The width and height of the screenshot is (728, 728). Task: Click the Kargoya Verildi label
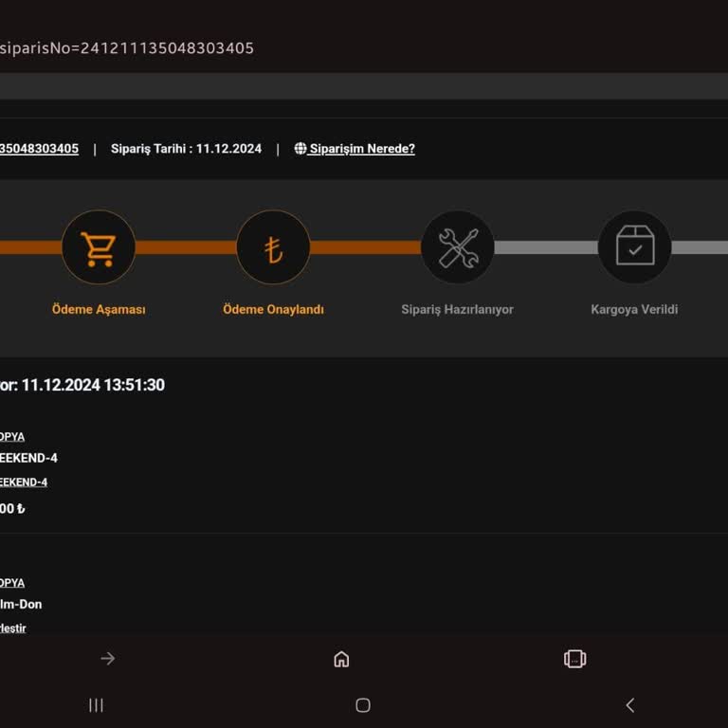[634, 309]
